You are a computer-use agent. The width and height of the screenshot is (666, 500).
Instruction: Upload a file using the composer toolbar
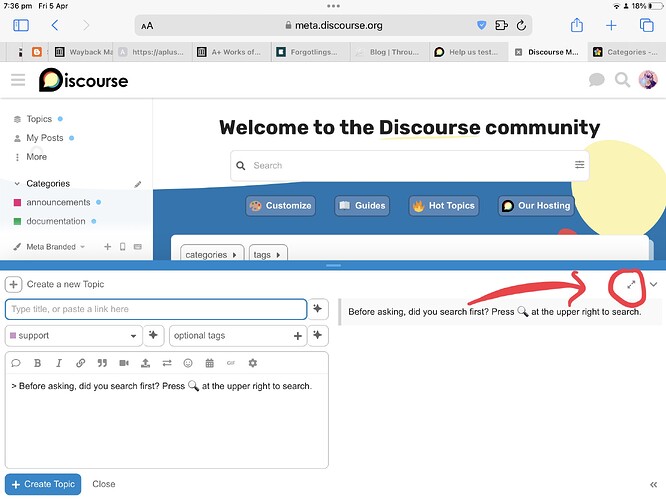145,363
